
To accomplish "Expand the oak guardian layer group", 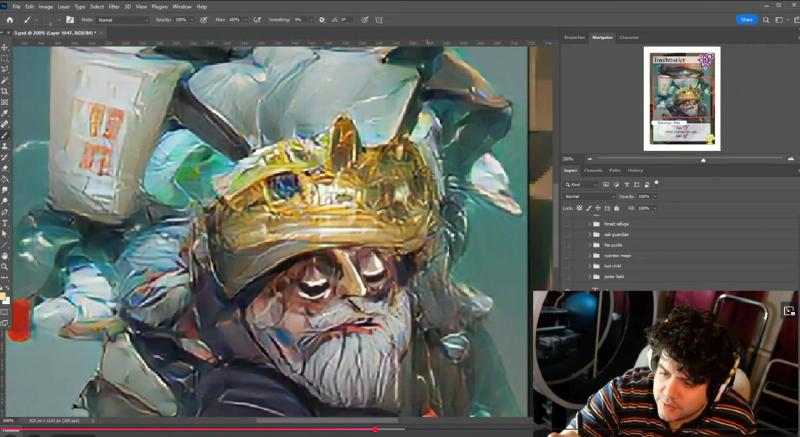I will pyautogui.click(x=590, y=234).
